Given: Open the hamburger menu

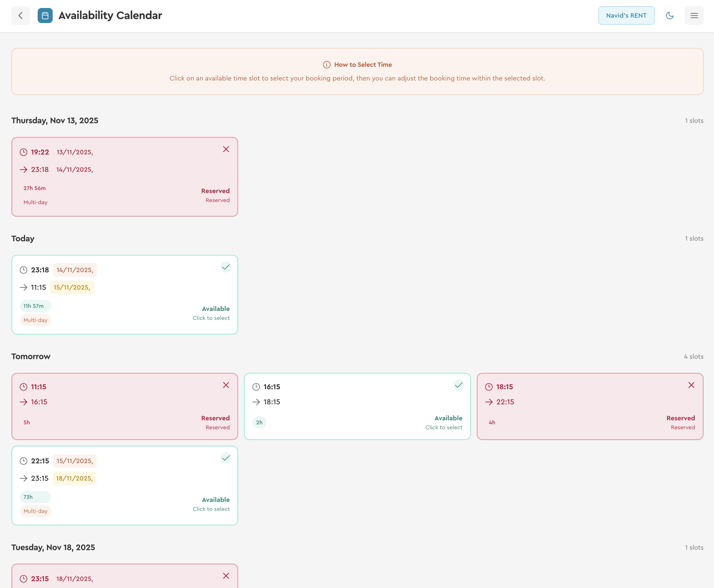Looking at the screenshot, I should [x=694, y=16].
